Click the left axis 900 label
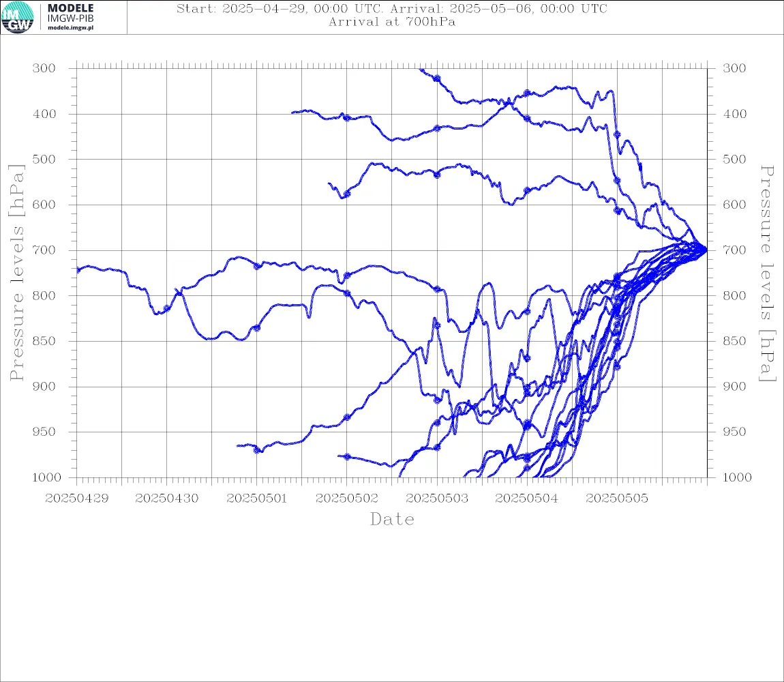This screenshot has height=682, width=784. [44, 387]
